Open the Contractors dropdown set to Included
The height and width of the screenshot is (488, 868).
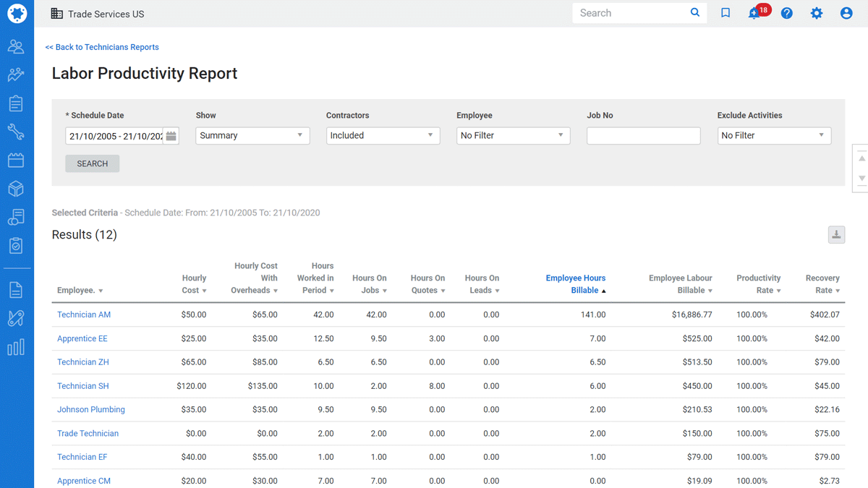(x=383, y=136)
